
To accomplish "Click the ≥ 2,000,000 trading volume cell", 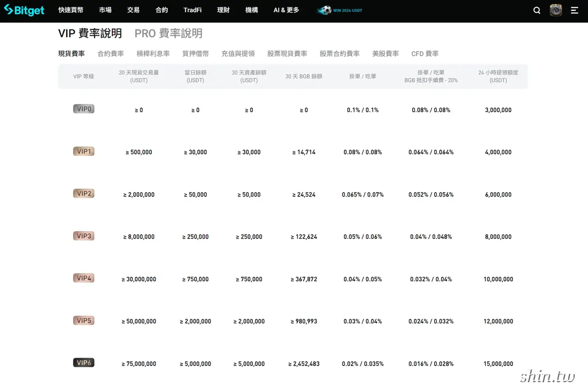I will click(x=139, y=195).
